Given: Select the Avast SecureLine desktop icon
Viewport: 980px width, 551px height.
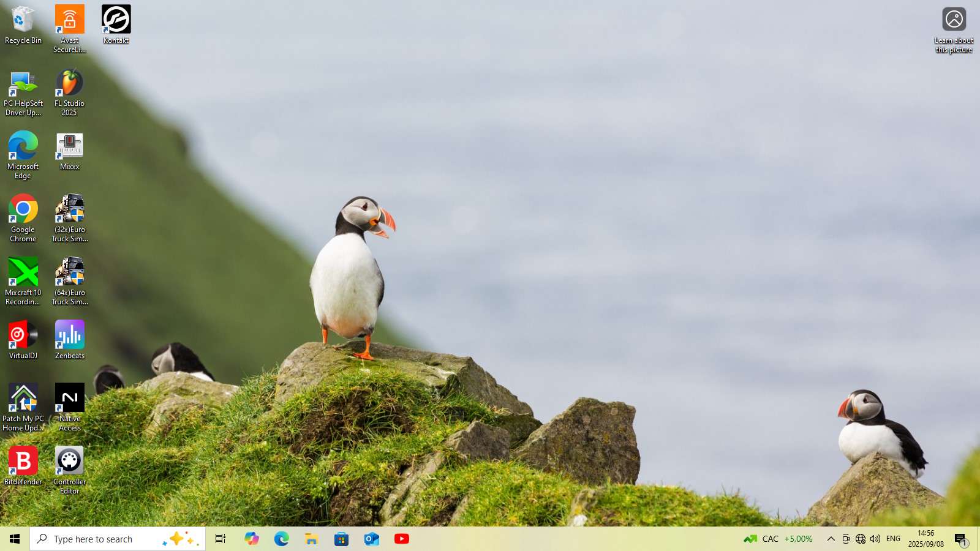Looking at the screenshot, I should point(69,20).
